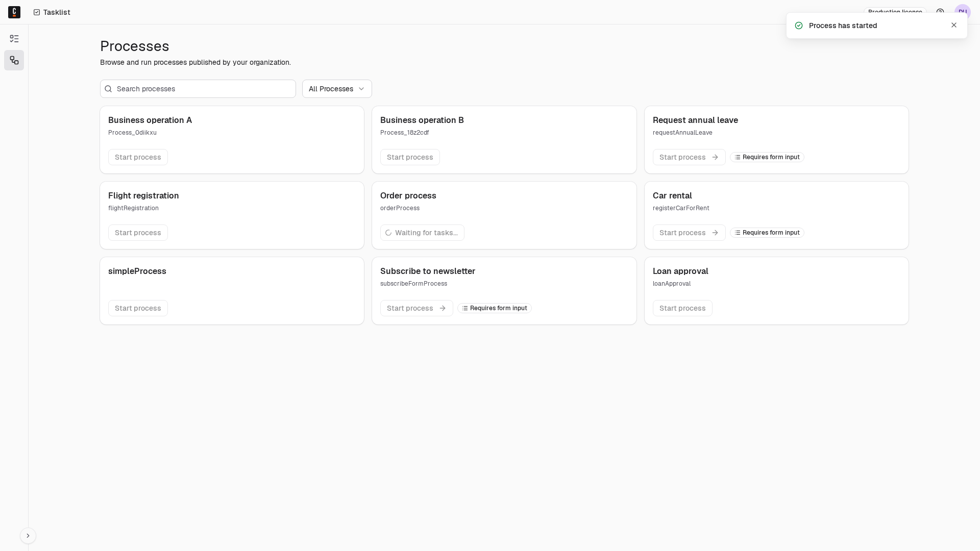Viewport: 980px width, 551px height.
Task: Click the 'Requires form input' tag on Car rental
Action: (767, 233)
